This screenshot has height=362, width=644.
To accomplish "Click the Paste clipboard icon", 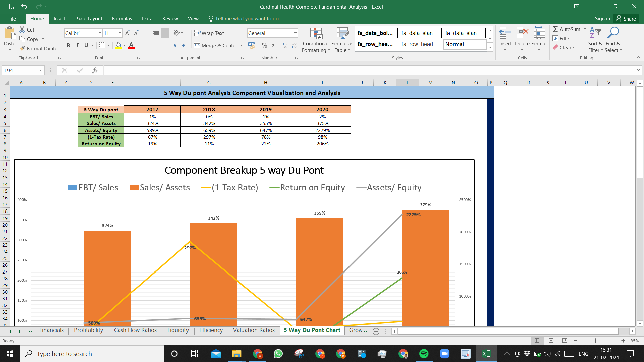I will (x=10, y=34).
